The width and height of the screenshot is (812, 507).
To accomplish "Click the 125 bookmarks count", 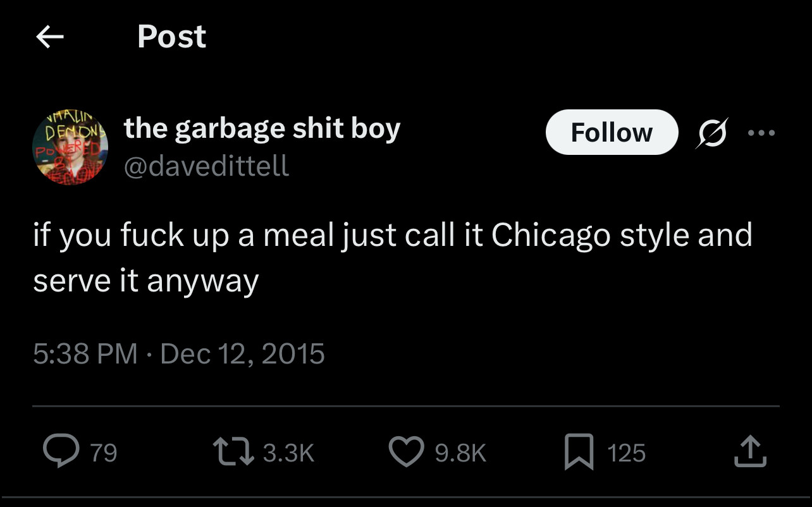I will (627, 453).
